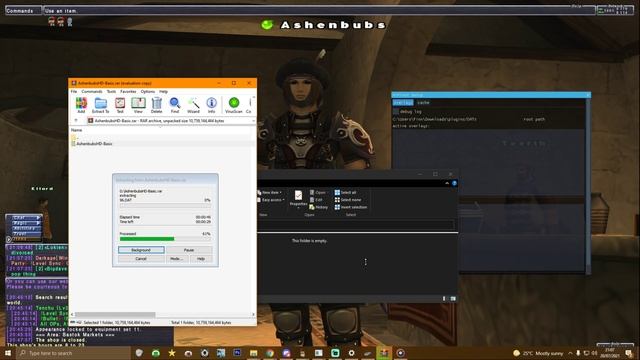Click the Pause button in extraction dialog

click(189, 250)
